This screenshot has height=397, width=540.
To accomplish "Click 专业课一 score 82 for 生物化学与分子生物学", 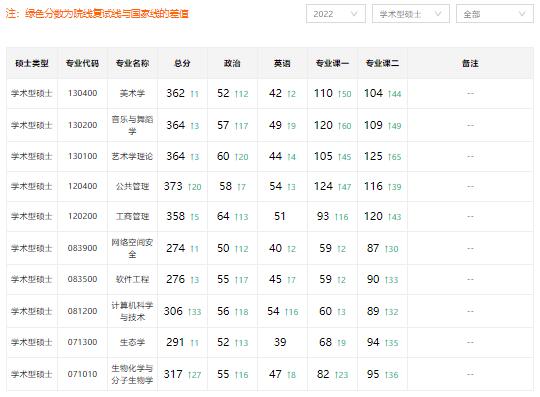I will pos(323,374).
